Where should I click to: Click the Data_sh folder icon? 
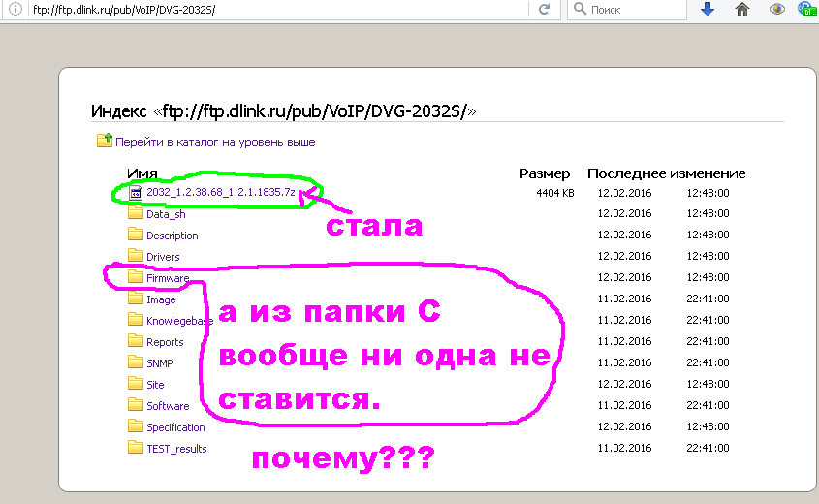tap(136, 213)
